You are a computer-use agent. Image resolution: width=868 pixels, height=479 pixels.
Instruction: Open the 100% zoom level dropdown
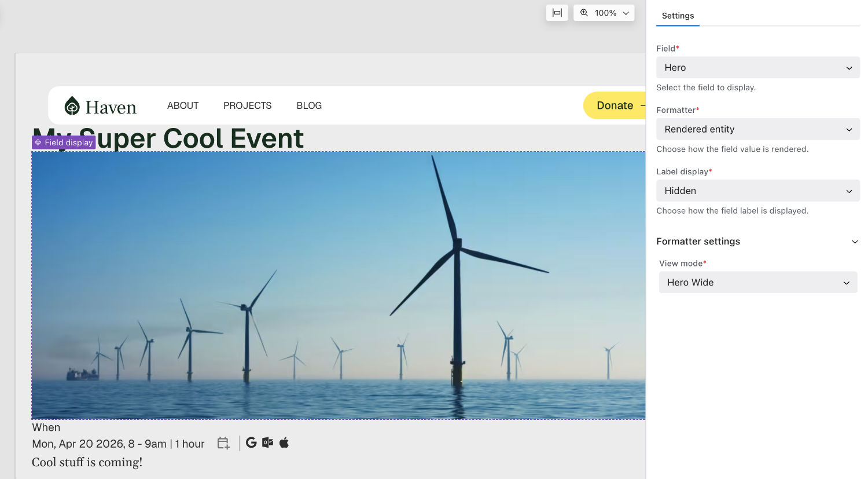tap(604, 13)
